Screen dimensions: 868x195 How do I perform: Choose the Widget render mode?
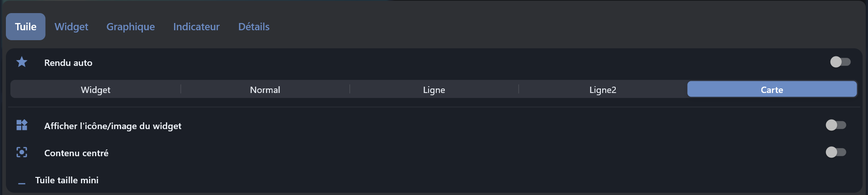click(95, 89)
